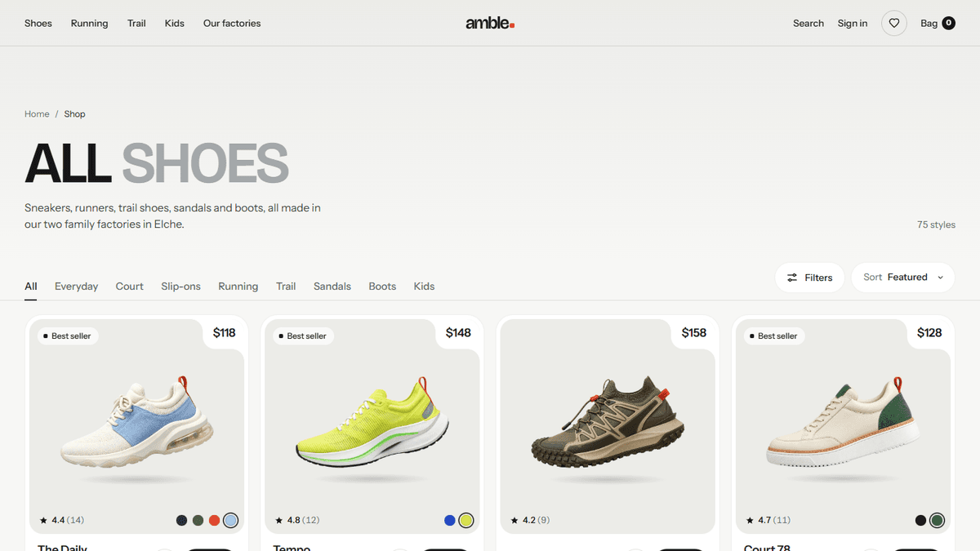Choose light blue swatch on The Daily
This screenshot has width=980, height=551.
pyautogui.click(x=231, y=521)
